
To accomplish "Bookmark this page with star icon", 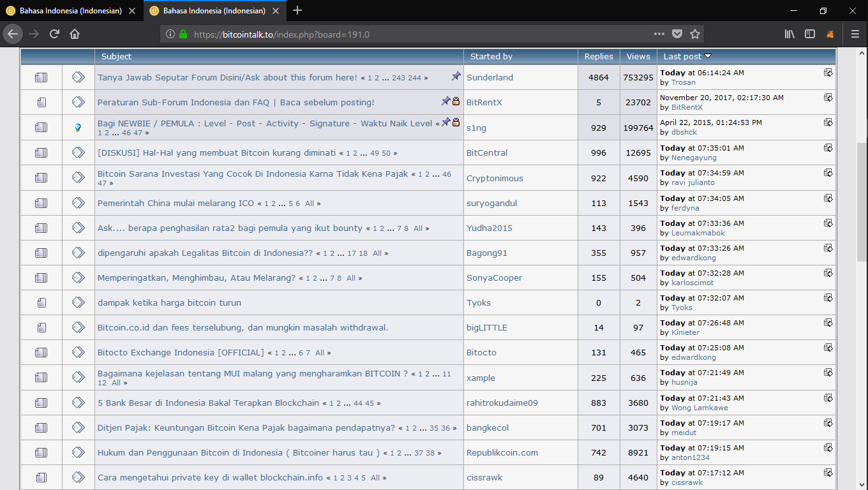I will 695,34.
